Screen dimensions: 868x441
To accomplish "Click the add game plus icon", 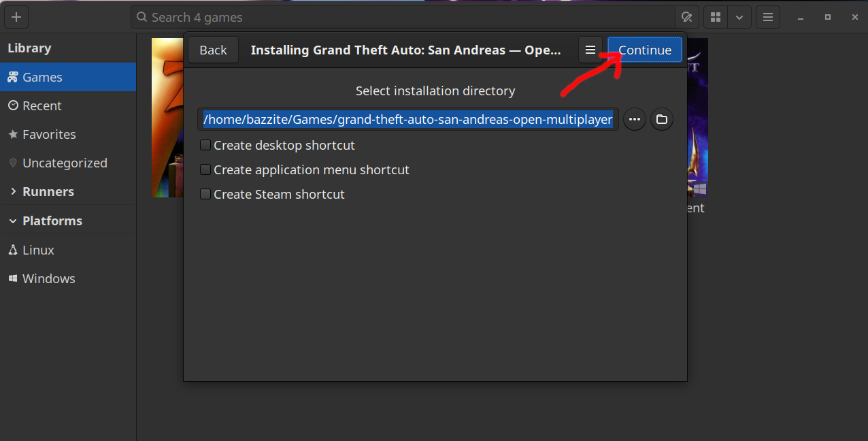I will [16, 17].
